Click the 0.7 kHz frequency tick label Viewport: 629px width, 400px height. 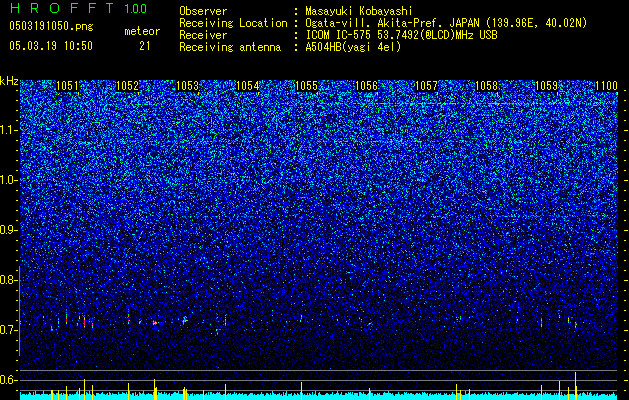9,330
